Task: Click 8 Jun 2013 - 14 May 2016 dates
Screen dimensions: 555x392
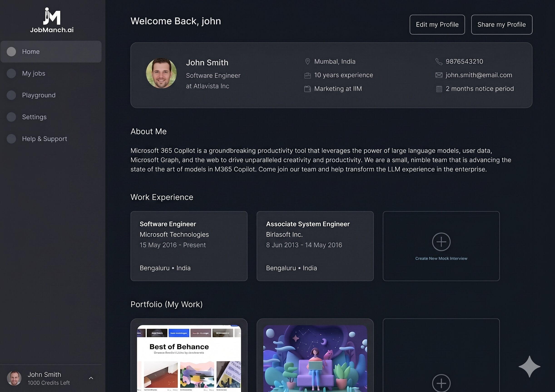Action: coord(304,245)
